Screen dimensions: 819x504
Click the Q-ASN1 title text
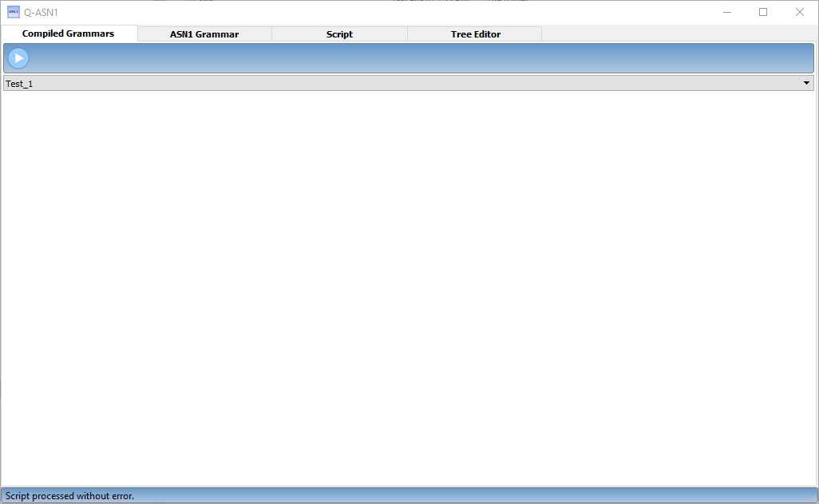(41, 13)
